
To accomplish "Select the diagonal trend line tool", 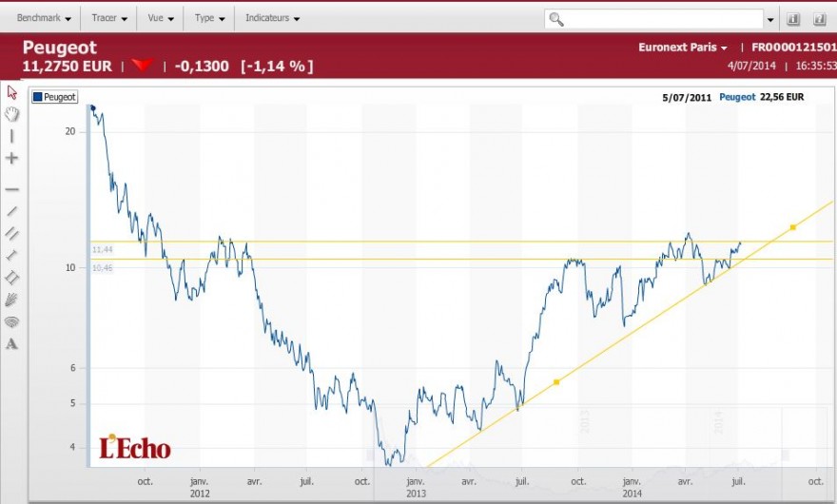I will point(11,211).
